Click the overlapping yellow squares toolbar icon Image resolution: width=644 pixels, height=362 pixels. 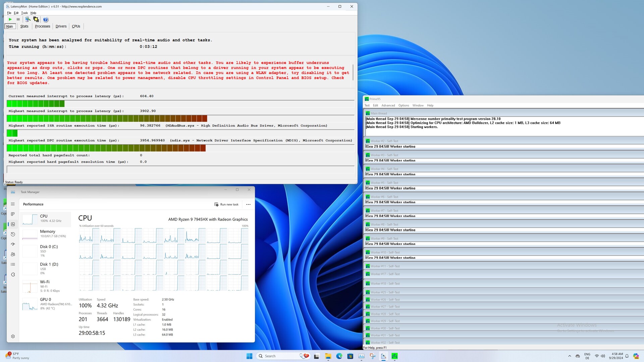(36, 19)
